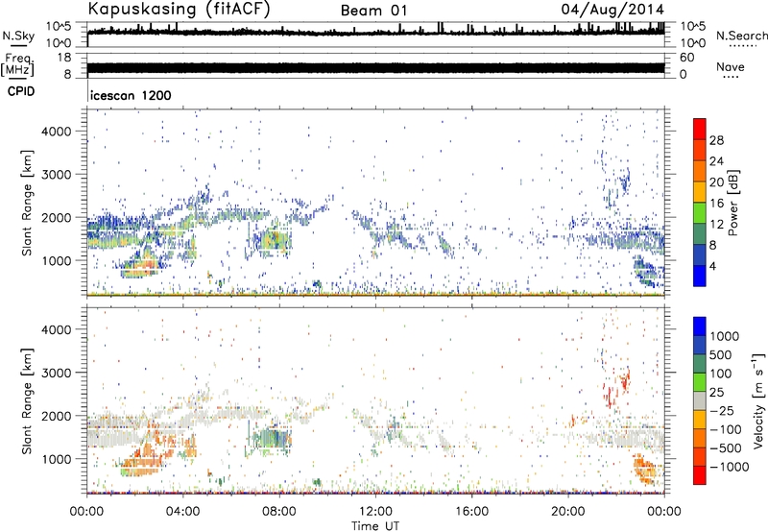Click the '100' velocity colorbar tick value
Image resolution: width=768 pixels, height=532 pixels.
click(721, 374)
